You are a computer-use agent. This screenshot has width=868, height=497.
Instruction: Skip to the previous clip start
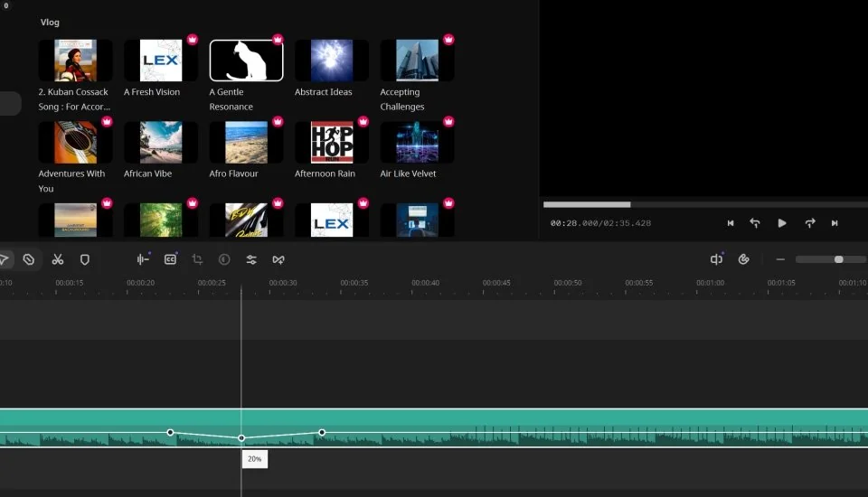point(731,223)
